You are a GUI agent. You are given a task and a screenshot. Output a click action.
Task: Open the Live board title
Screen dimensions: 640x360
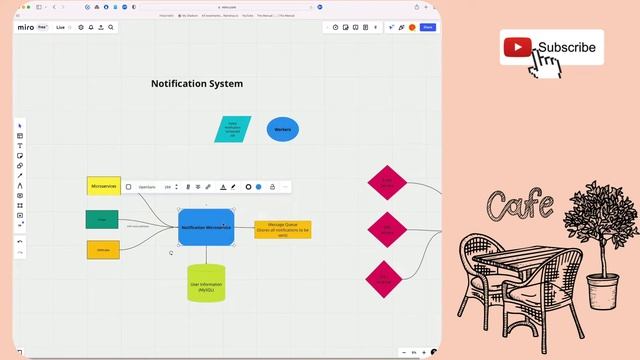(60, 27)
